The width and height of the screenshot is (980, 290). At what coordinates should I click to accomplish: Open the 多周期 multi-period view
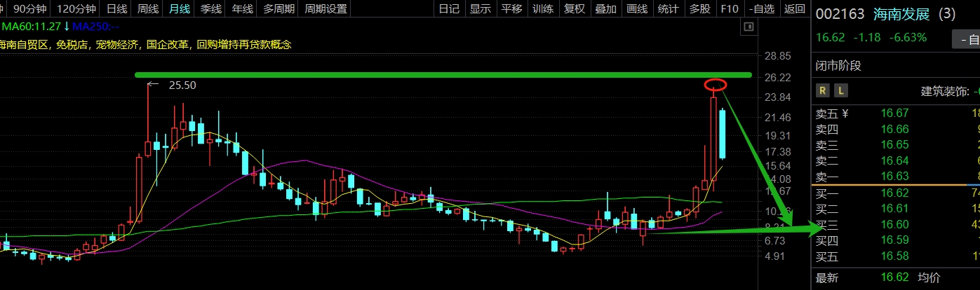pos(278,8)
